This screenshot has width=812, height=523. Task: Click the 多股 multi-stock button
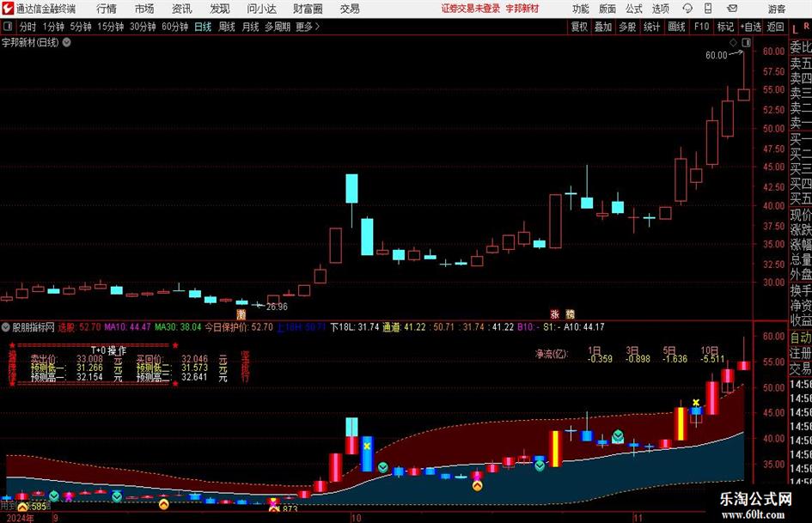pos(627,27)
